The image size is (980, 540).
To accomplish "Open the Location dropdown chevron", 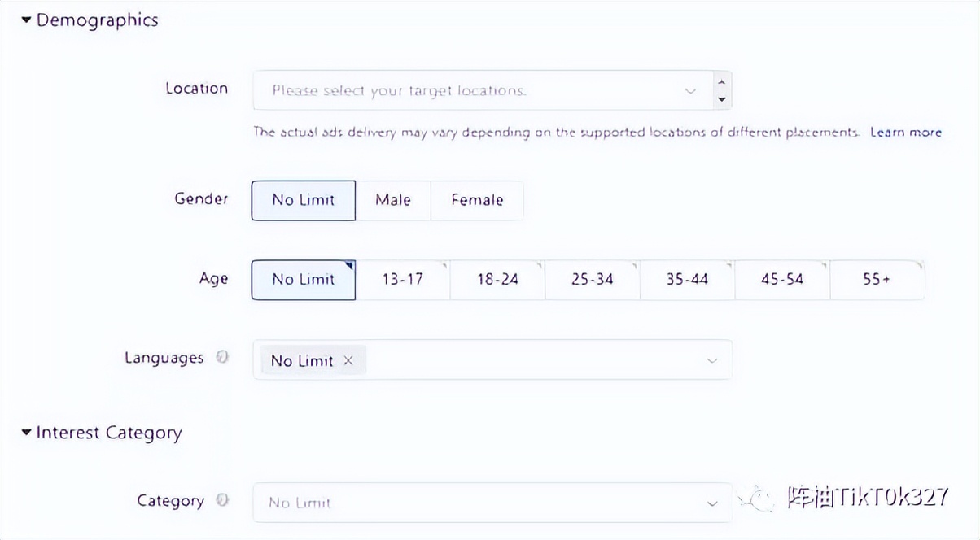I will (690, 90).
